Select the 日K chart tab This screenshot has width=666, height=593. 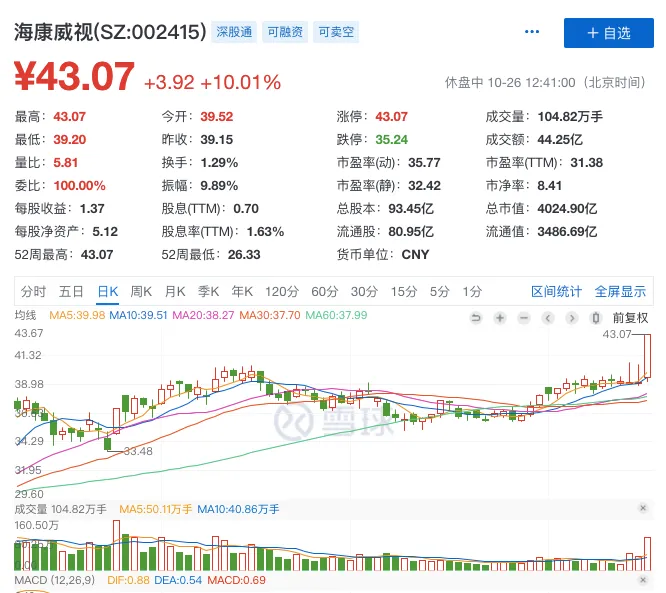(108, 292)
